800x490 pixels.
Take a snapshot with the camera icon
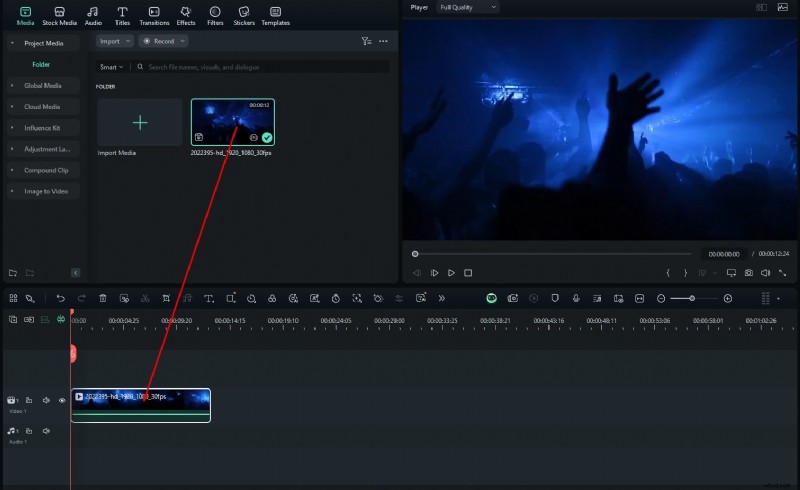(x=748, y=273)
